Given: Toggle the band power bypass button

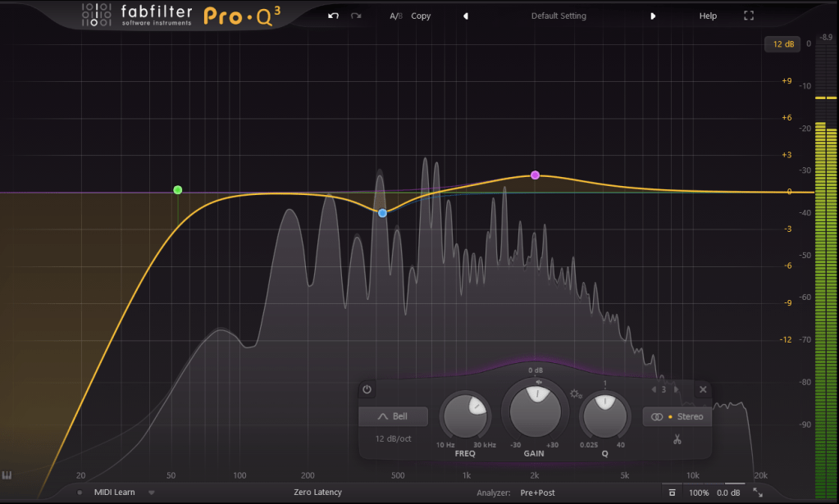Looking at the screenshot, I should [367, 390].
